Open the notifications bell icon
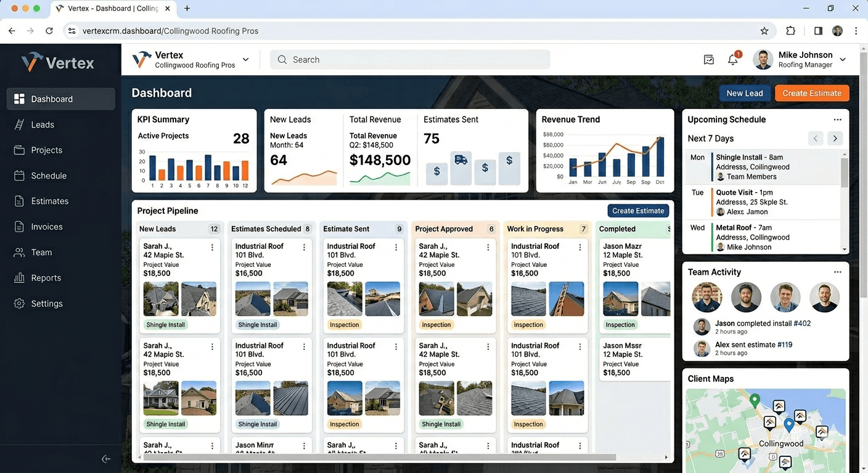868x473 pixels. (x=733, y=60)
